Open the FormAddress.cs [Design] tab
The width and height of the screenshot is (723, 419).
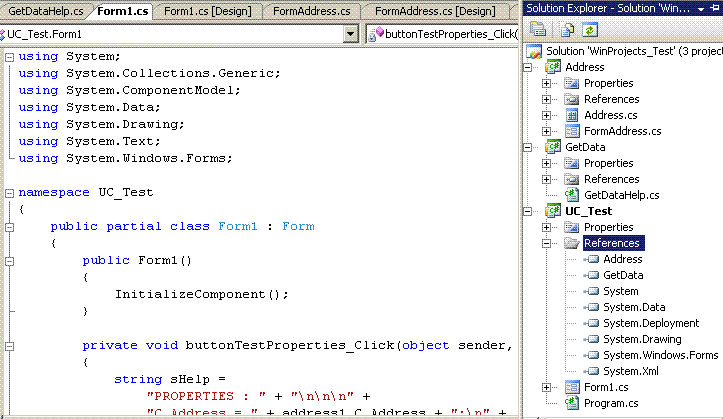click(435, 11)
